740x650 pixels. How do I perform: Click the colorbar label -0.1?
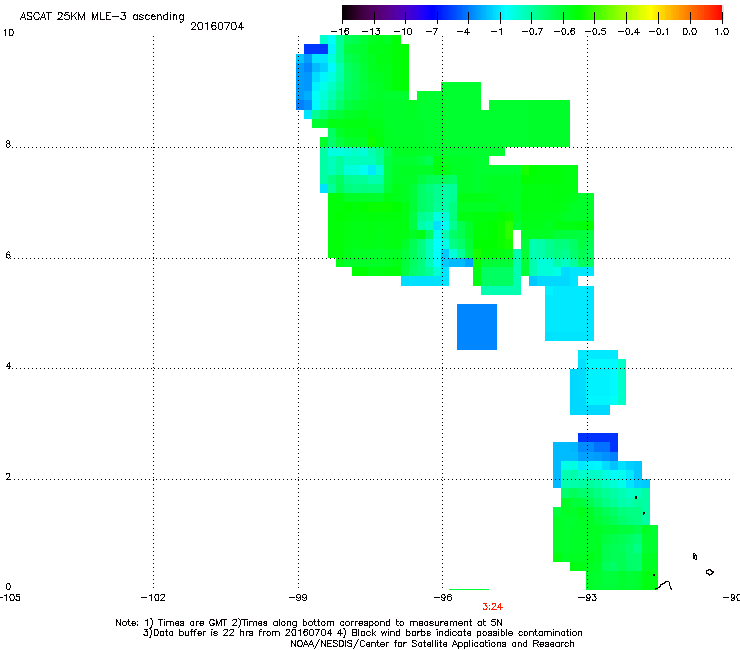click(659, 32)
